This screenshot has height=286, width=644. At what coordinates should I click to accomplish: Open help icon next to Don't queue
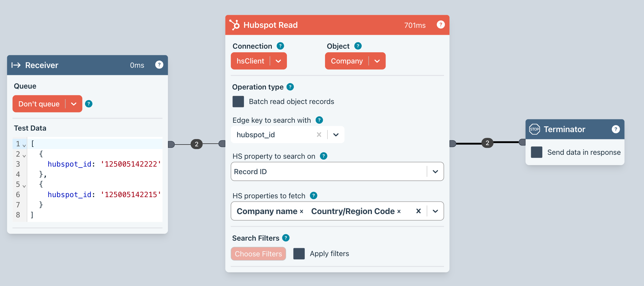click(x=89, y=104)
